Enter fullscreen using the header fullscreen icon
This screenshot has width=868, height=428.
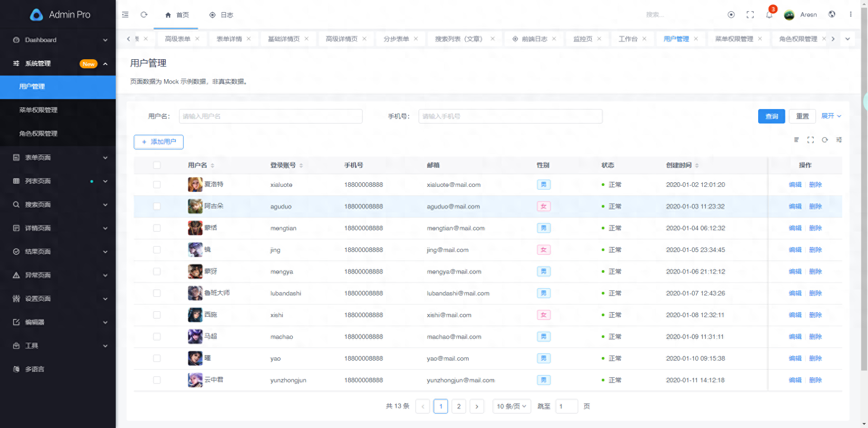[x=750, y=14]
